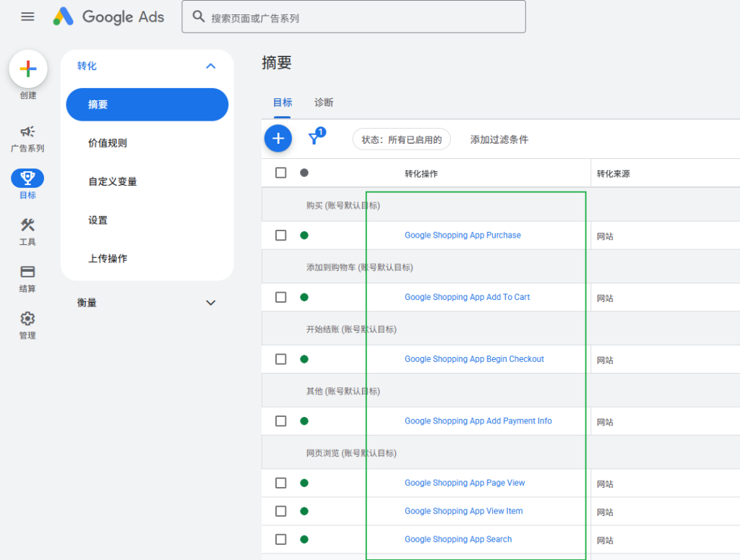Open Google Shopping App Begin Checkout link
Screen dimensions: 740x560
[x=474, y=359]
